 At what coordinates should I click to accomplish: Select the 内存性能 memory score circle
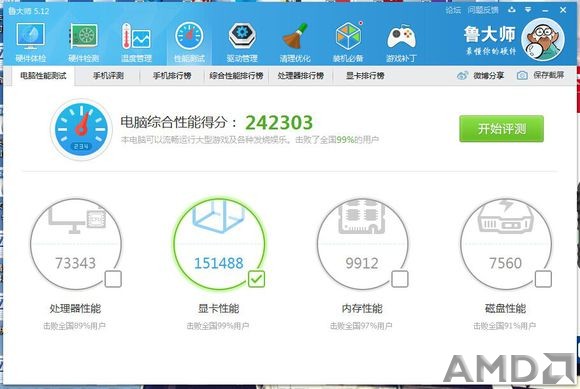click(362, 244)
